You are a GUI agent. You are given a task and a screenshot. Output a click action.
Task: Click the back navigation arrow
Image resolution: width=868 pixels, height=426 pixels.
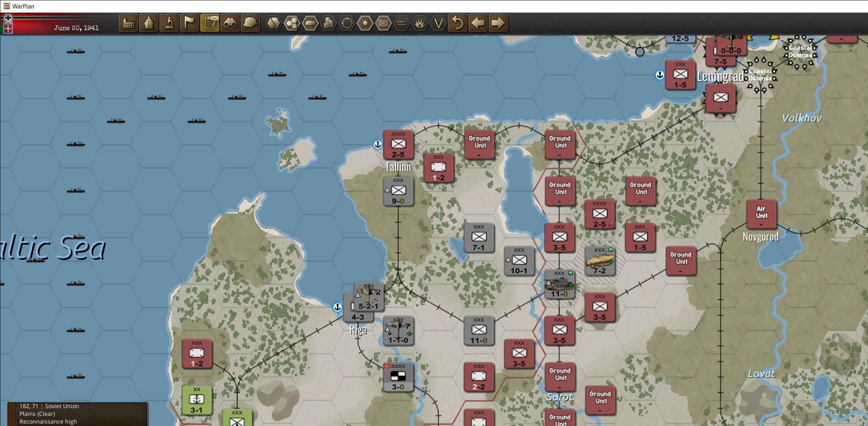(478, 23)
